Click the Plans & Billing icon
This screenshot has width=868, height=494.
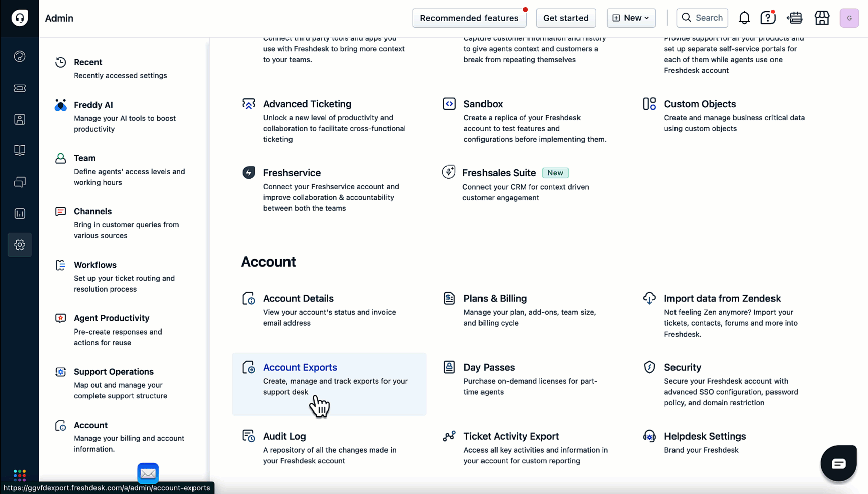click(x=449, y=298)
